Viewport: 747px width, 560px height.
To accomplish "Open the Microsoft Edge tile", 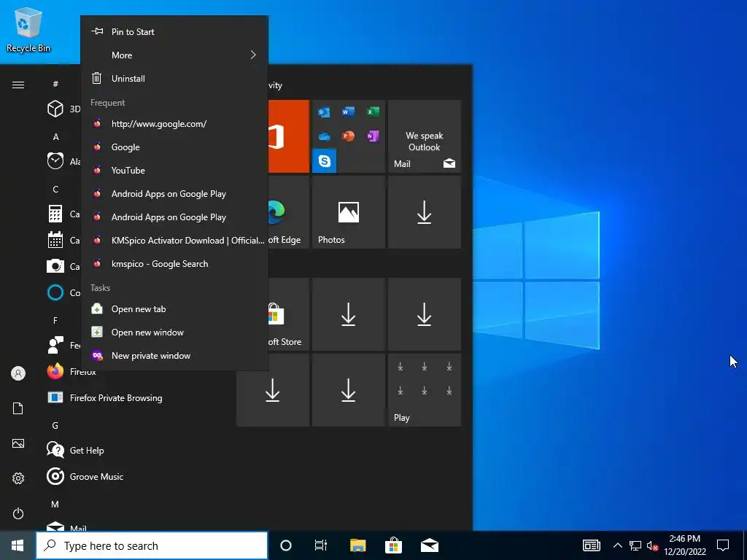I will 289,212.
